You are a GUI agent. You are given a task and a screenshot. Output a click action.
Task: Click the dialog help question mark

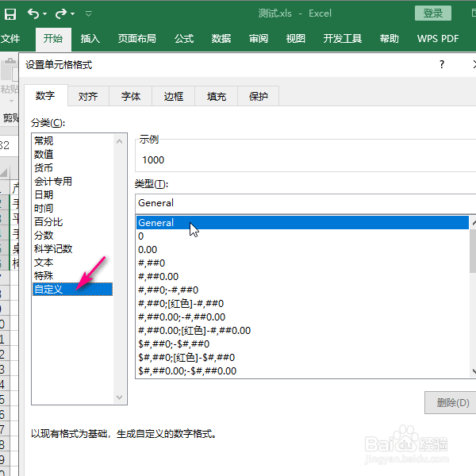[x=442, y=64]
